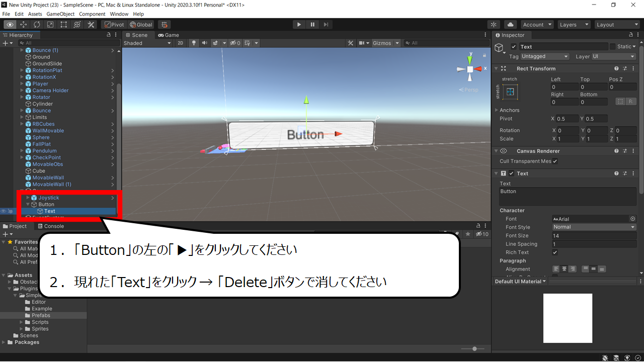Open the Shaded draw mode dropdown
This screenshot has width=644, height=362.
147,43
